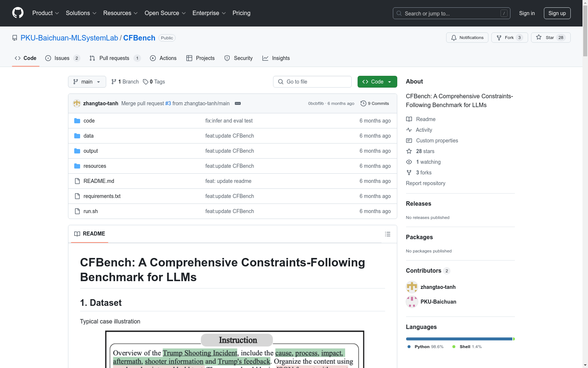Viewport: 588px width, 368px height.
Task: Star the CFBench repository
Action: coord(551,38)
